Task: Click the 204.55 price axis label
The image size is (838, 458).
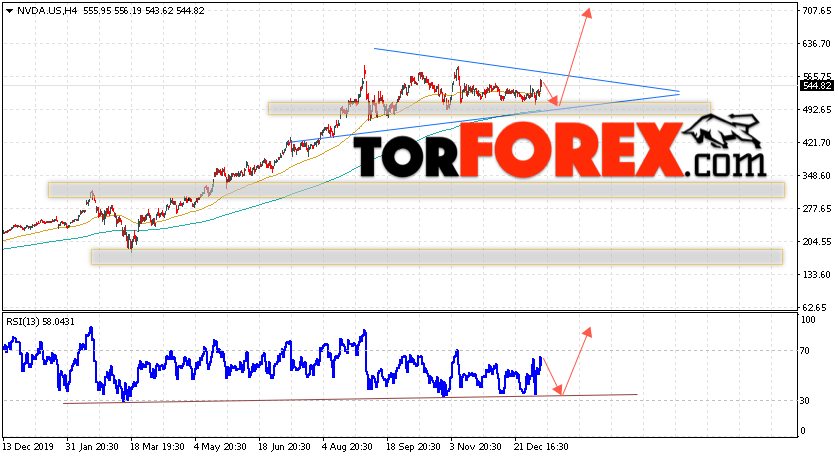Action: pos(817,242)
